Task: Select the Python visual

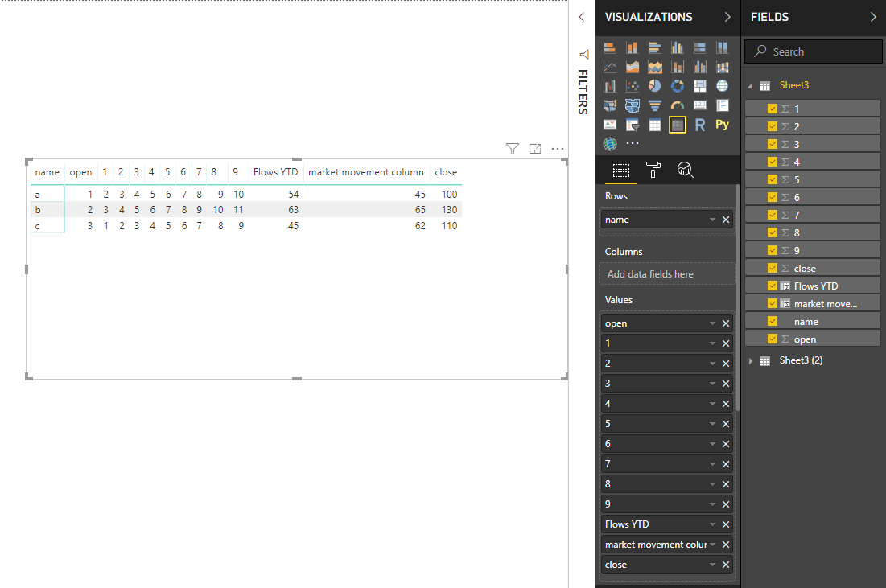Action: (722, 125)
